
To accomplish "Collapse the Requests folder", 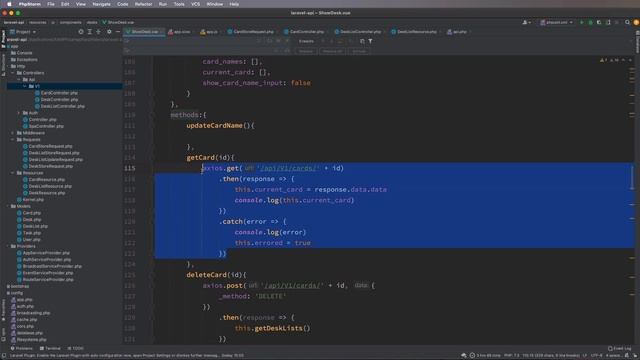I will pos(13,140).
